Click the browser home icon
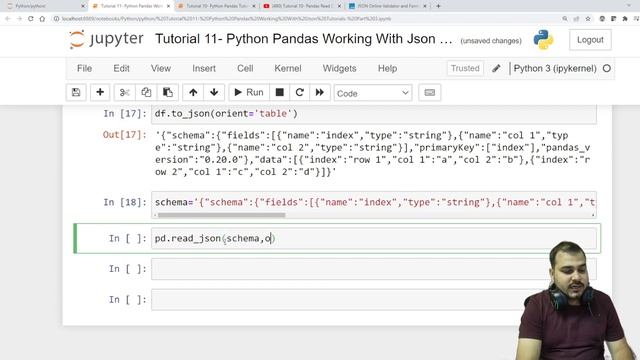 coord(42,19)
